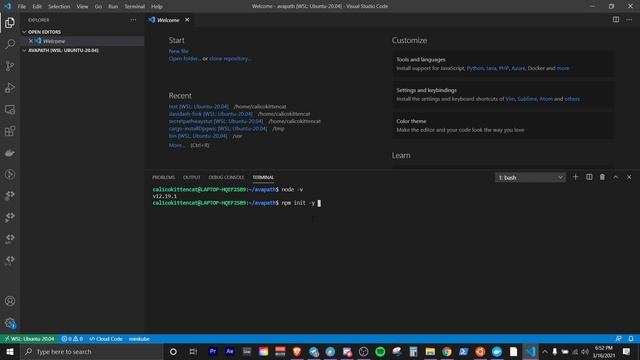Click the clone repository link
This screenshot has width=640, height=360.
(230, 58)
